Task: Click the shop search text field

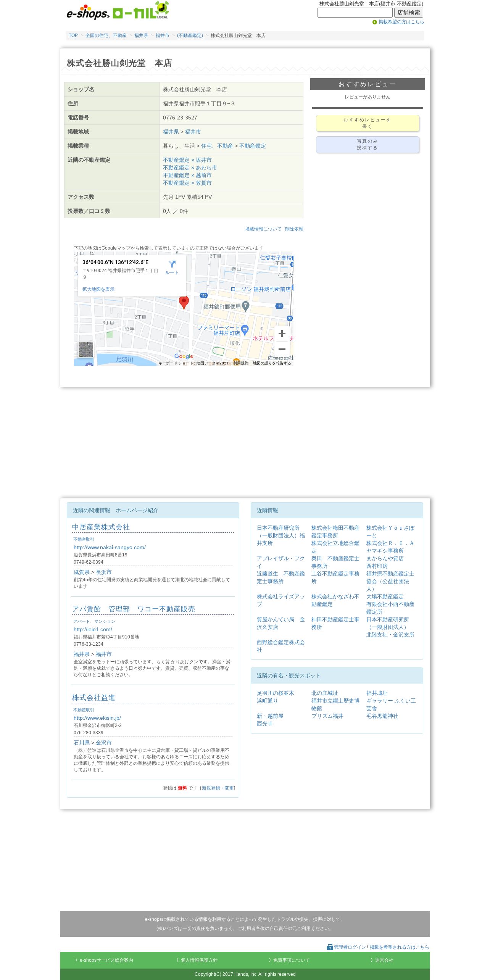Action: [x=355, y=13]
